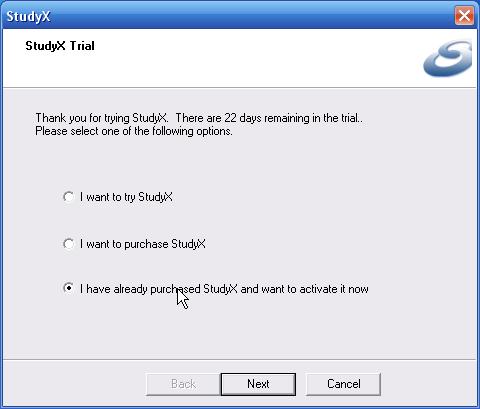Click the word 'purchased' in the third option
The height and width of the screenshot is (409, 480).
click(x=175, y=289)
